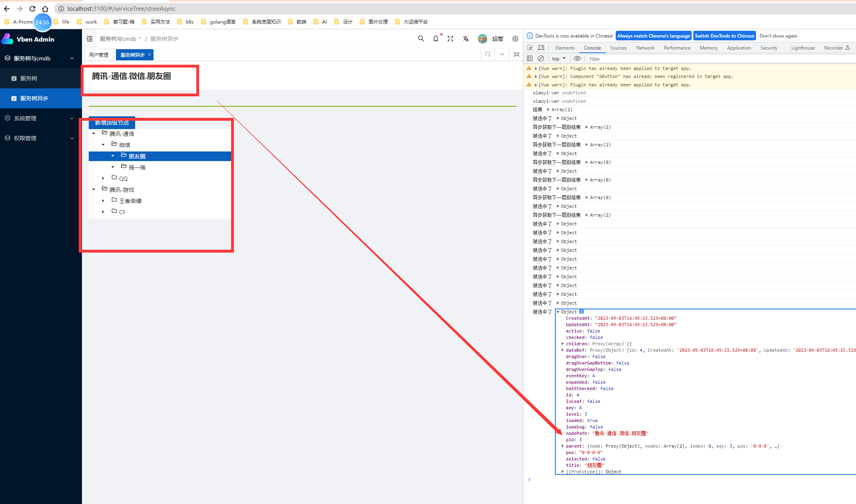
Task: Click the settings gear icon top right
Action: coord(514,38)
